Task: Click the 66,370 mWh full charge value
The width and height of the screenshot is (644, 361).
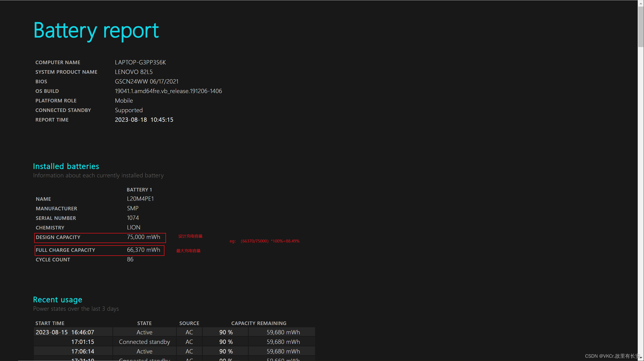Action: [143, 250]
